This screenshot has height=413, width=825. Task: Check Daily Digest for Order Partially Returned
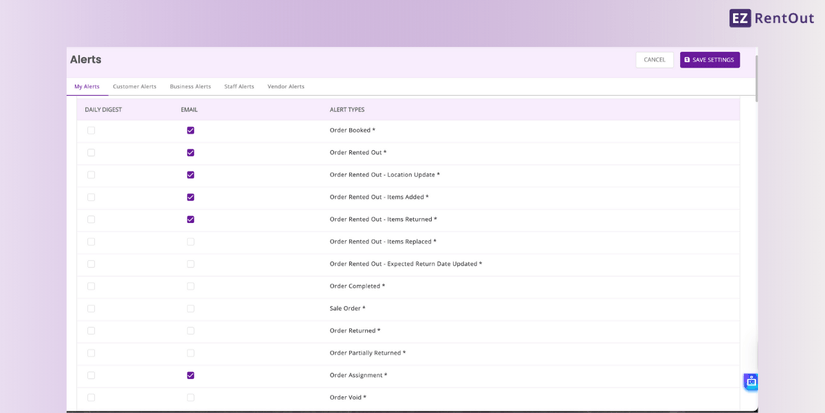pos(91,353)
